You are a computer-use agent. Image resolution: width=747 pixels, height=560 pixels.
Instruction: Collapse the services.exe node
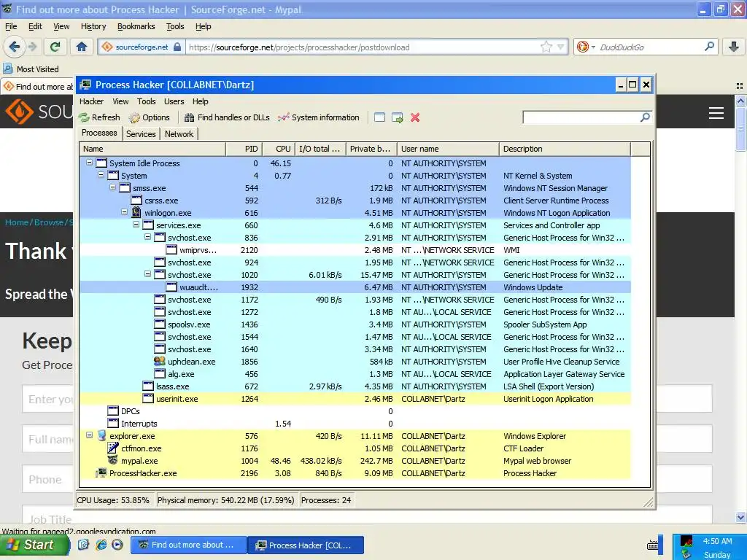pyautogui.click(x=136, y=225)
